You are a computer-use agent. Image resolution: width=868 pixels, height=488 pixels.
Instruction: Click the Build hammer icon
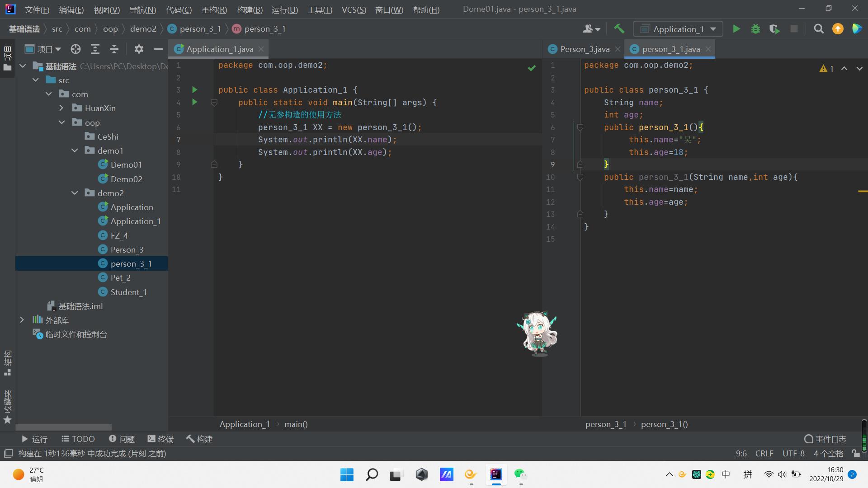pos(619,29)
